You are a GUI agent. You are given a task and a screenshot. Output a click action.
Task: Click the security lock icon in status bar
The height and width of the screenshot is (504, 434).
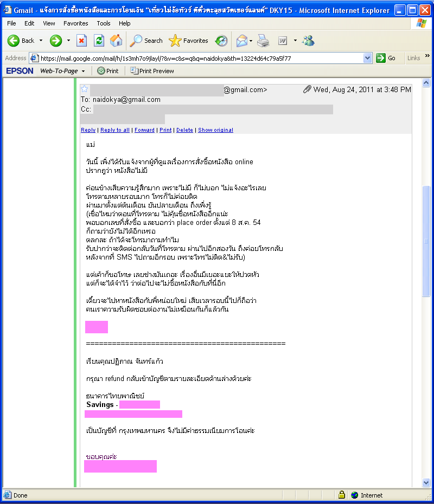coord(342,495)
